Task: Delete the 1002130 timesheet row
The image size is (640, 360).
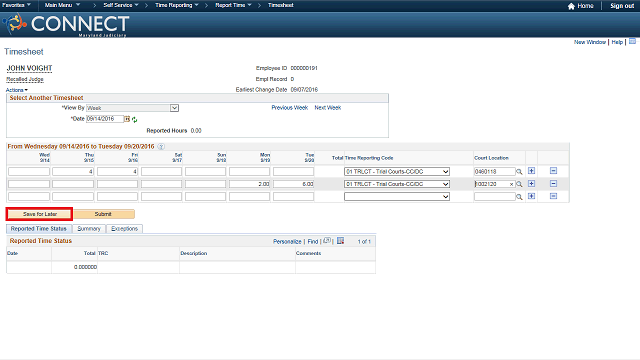Action: coord(553,184)
